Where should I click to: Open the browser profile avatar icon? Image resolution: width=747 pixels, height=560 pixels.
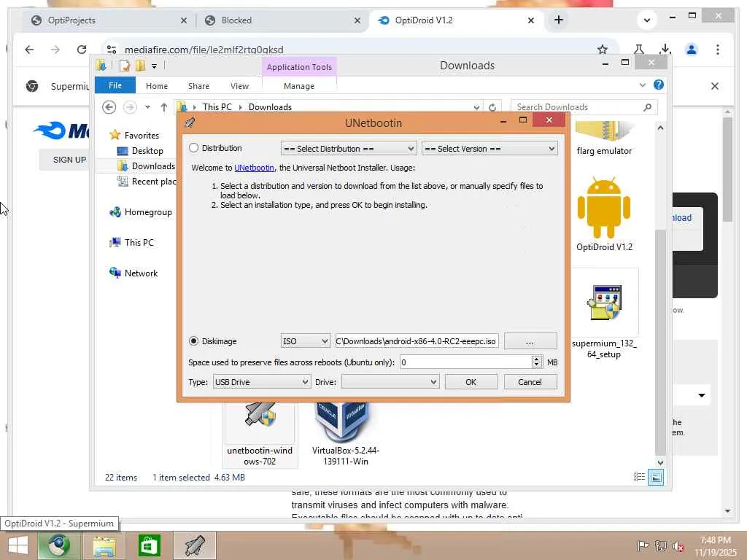tap(692, 49)
